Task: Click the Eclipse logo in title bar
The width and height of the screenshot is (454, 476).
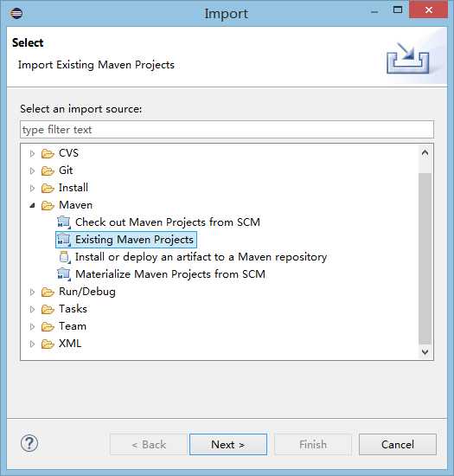Action: click(16, 13)
